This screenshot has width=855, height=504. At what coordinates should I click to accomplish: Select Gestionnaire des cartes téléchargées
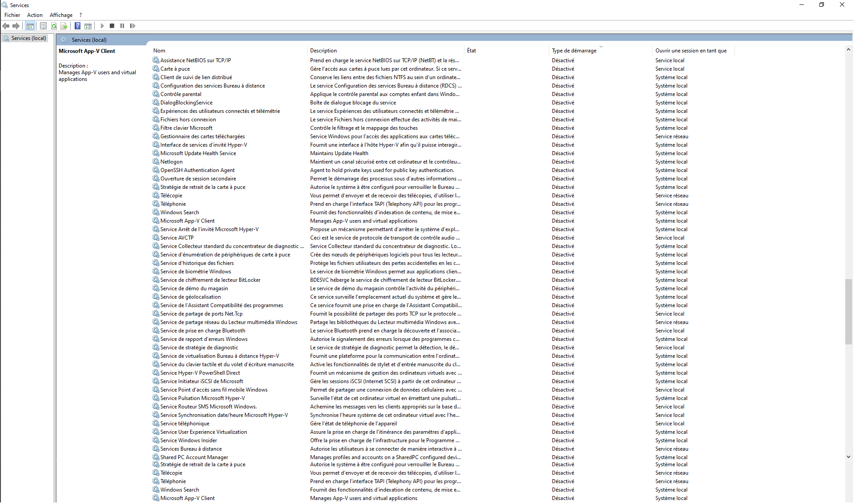[203, 136]
